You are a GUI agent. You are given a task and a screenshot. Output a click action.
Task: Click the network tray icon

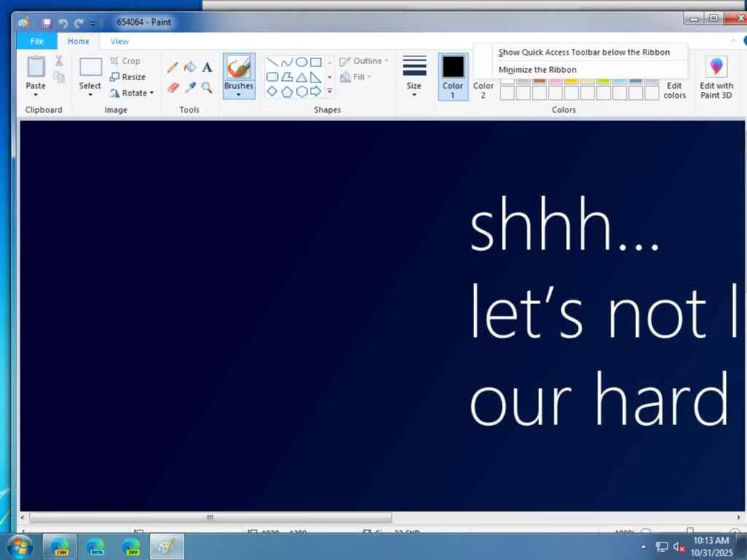[661, 547]
